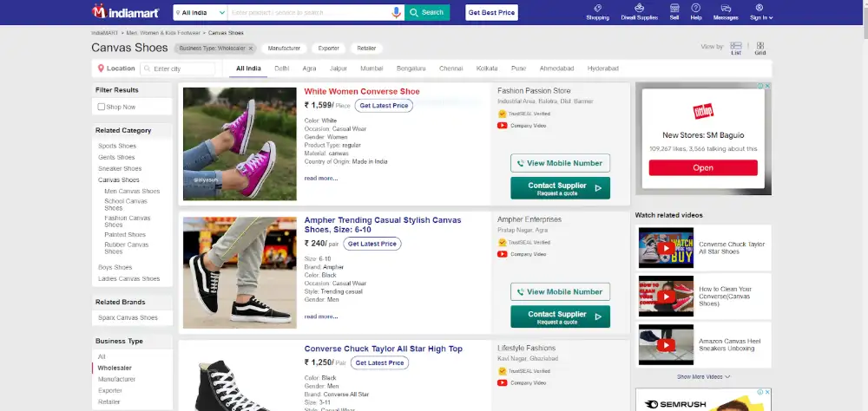Click the Get Best Price button
Screen dimensions: 868x411
(x=491, y=12)
